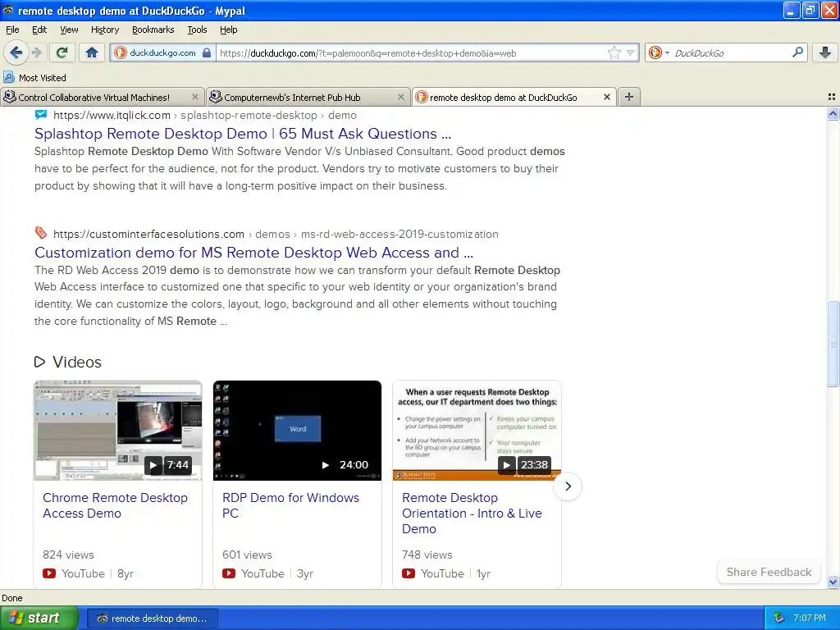The image size is (840, 630).
Task: Open a new tab with the plus button
Action: click(x=629, y=97)
